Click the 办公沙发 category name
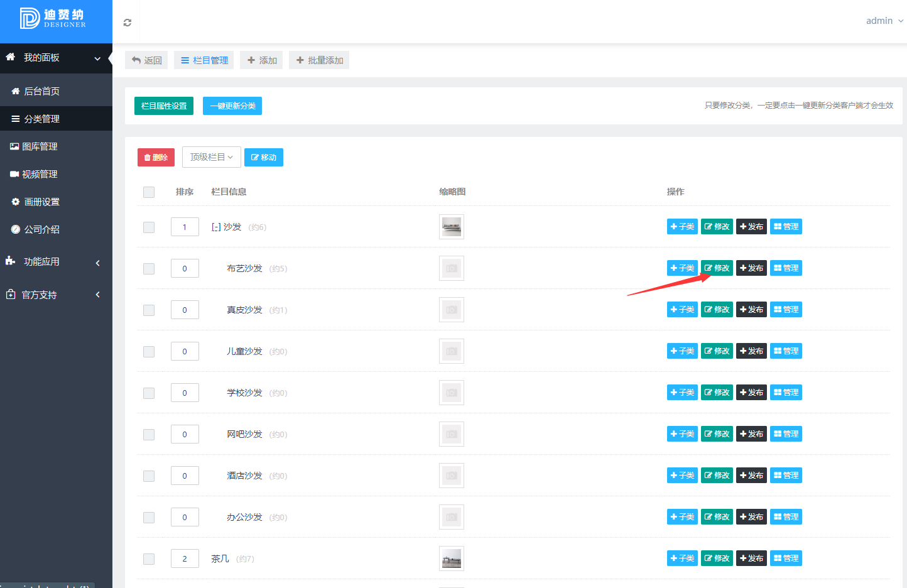Image resolution: width=907 pixels, height=588 pixels. point(244,517)
